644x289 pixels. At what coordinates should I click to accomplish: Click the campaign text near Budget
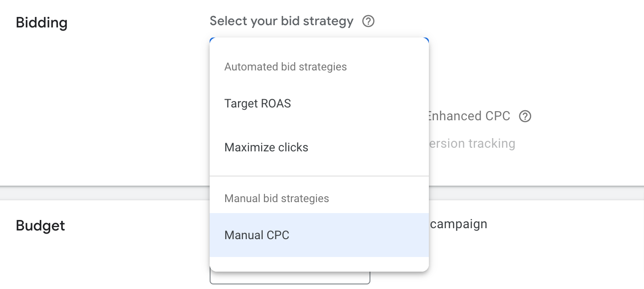click(x=459, y=224)
